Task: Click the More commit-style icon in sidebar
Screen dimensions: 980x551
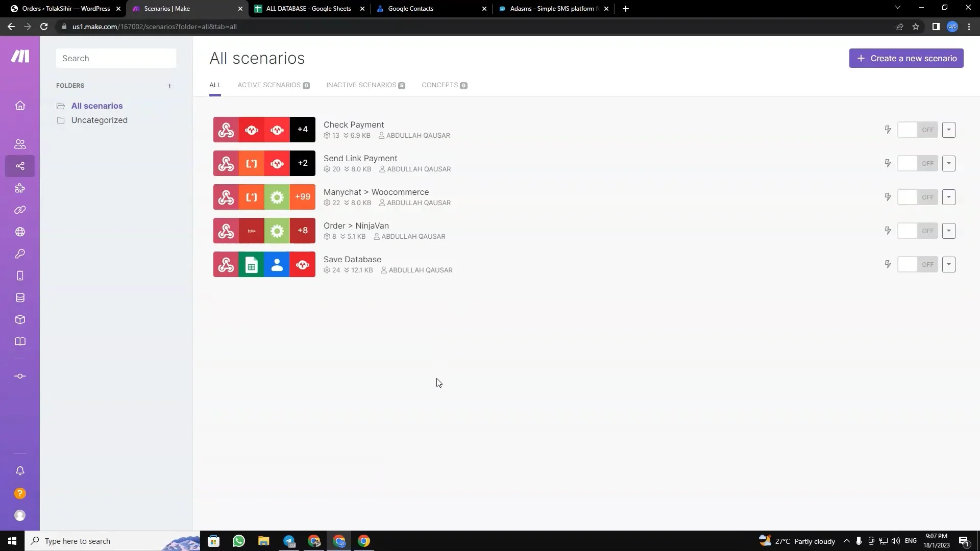Action: pos(20,376)
